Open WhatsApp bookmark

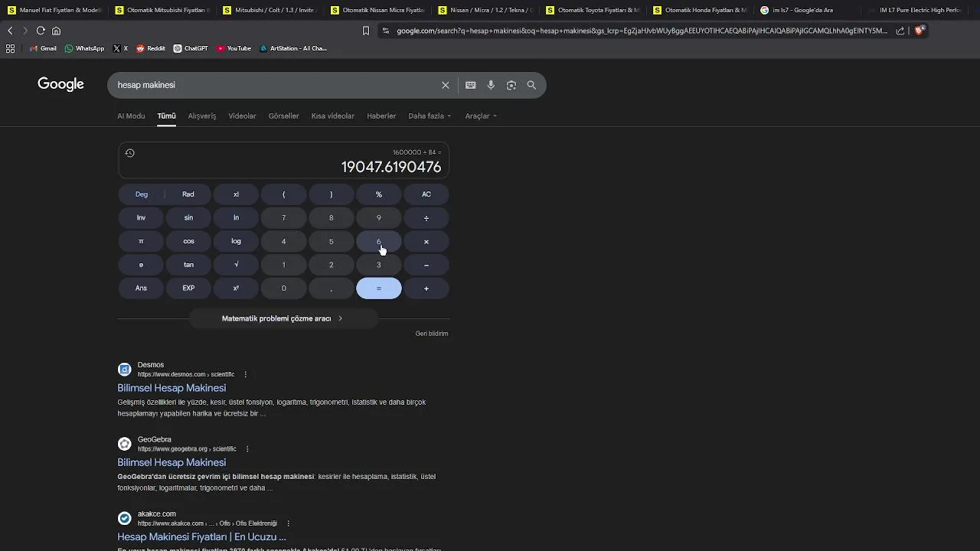[84, 48]
